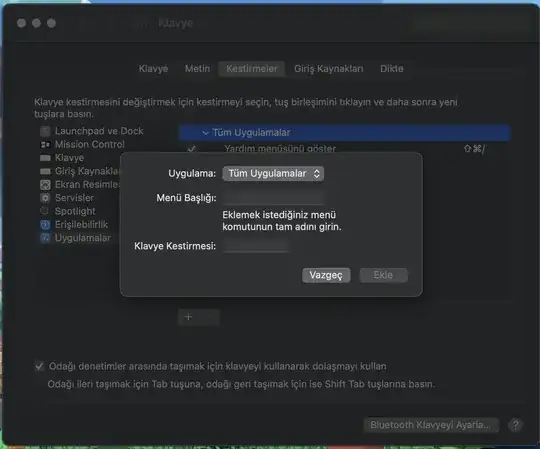Open the Dikte tab
Viewport: 540px width, 449px height.
[x=392, y=69]
